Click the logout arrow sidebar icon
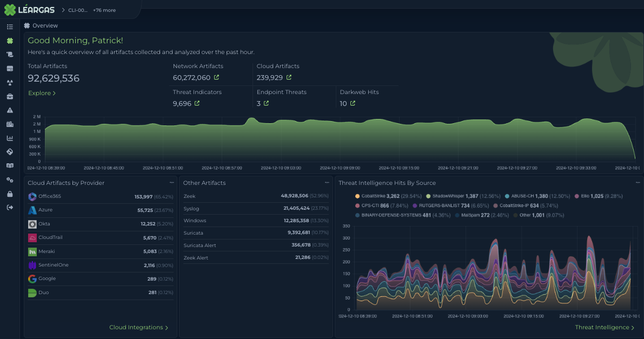 10,208
